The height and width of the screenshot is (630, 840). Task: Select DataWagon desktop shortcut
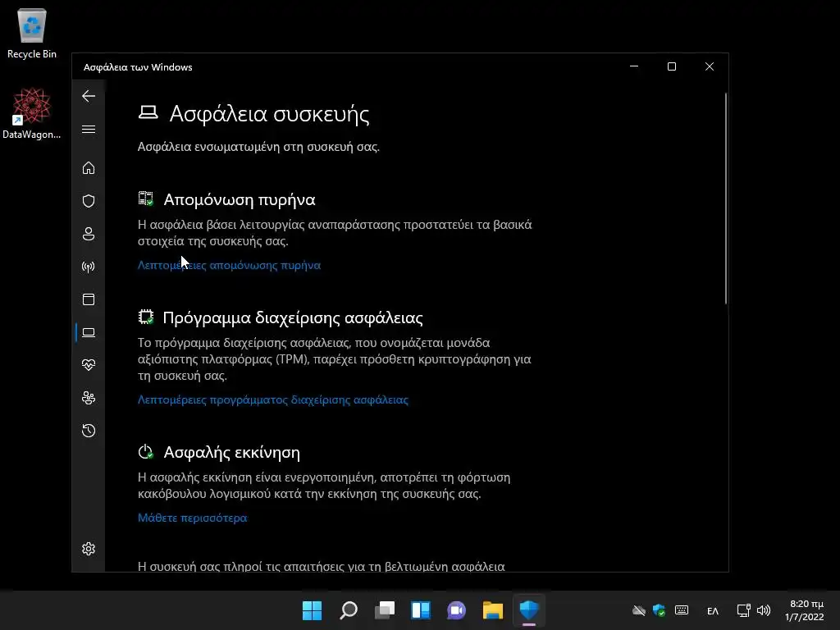coord(32,113)
